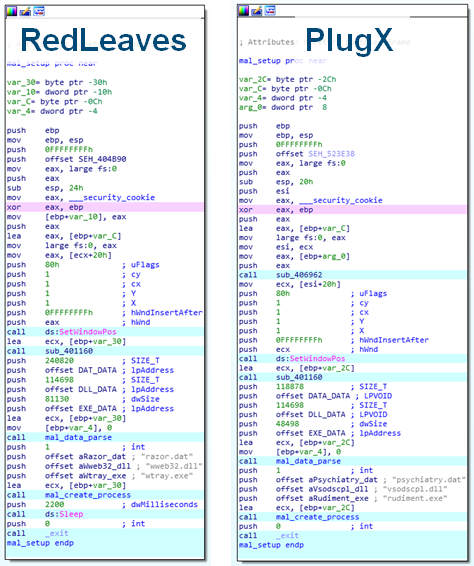474x566 pixels.
Task: Select the "; Attributes:" comment in PlugX node
Action: [x=267, y=42]
